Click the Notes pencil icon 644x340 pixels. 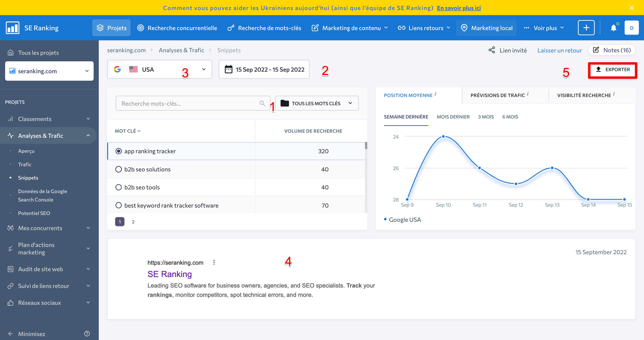596,50
